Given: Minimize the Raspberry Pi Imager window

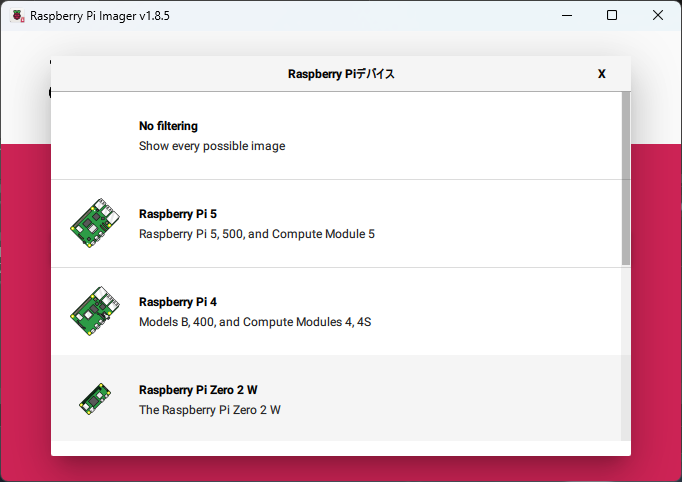Looking at the screenshot, I should [567, 16].
